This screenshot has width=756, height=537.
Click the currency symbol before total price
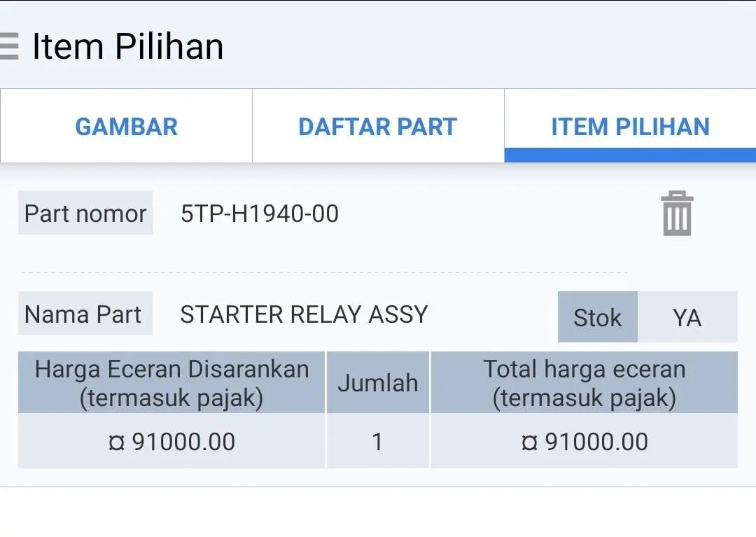[529, 442]
